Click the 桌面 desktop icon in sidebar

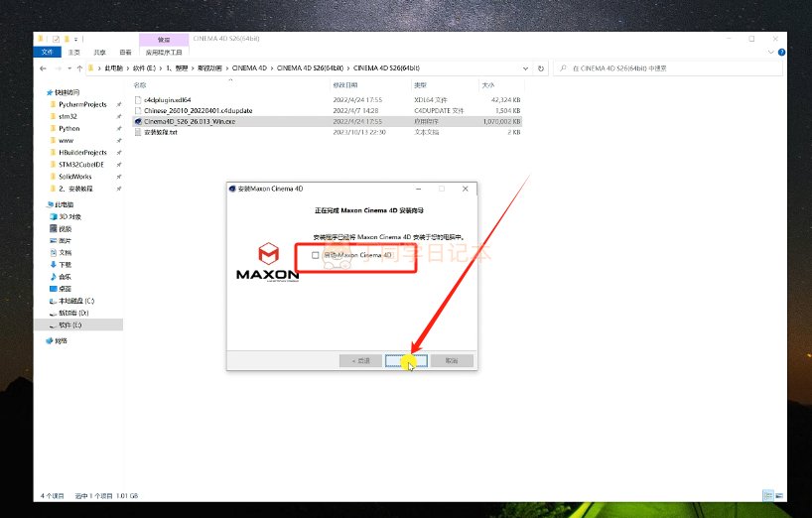pyautogui.click(x=53, y=289)
